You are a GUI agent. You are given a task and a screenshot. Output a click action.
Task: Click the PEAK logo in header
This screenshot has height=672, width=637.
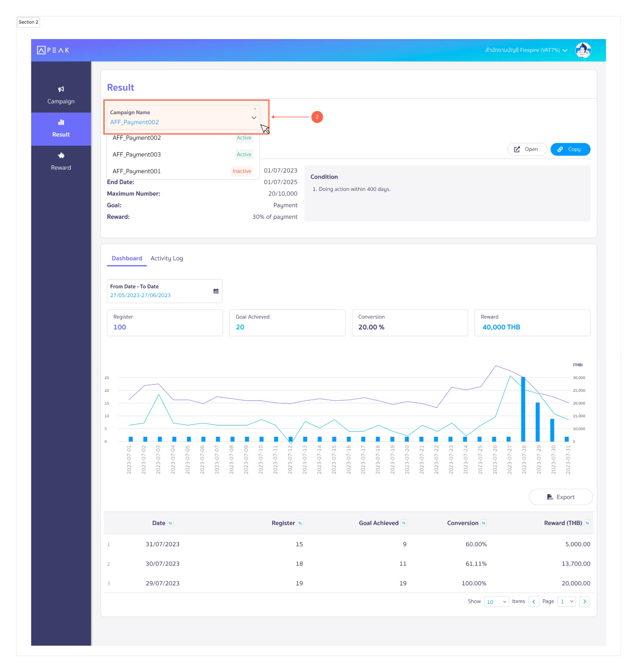(53, 50)
